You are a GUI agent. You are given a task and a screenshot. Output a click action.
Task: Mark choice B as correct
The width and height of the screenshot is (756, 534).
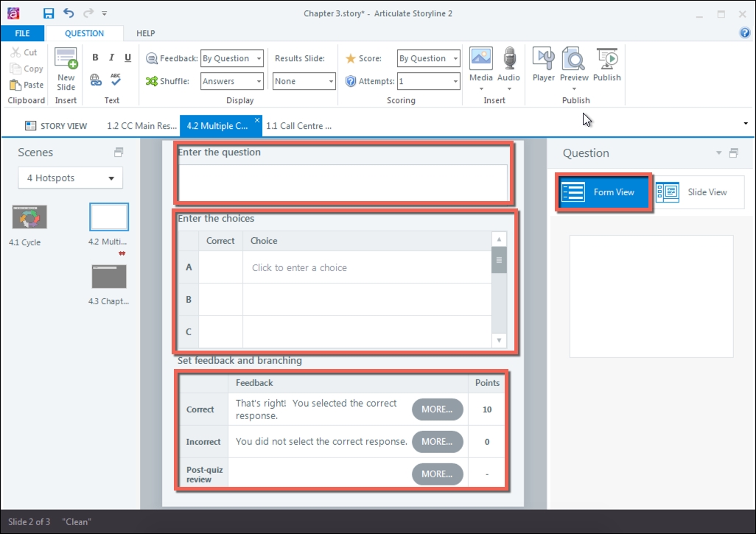coord(220,299)
